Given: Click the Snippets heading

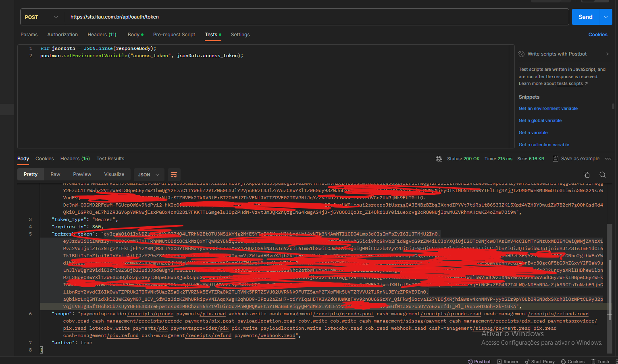Looking at the screenshot, I should tap(529, 97).
